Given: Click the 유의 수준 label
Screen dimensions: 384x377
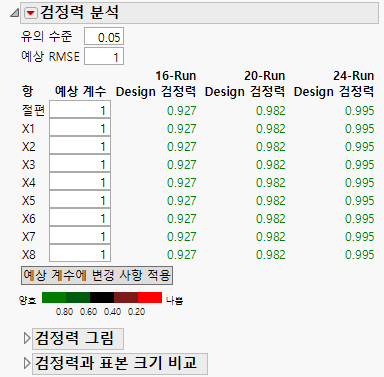Looking at the screenshot, I should [x=46, y=36].
